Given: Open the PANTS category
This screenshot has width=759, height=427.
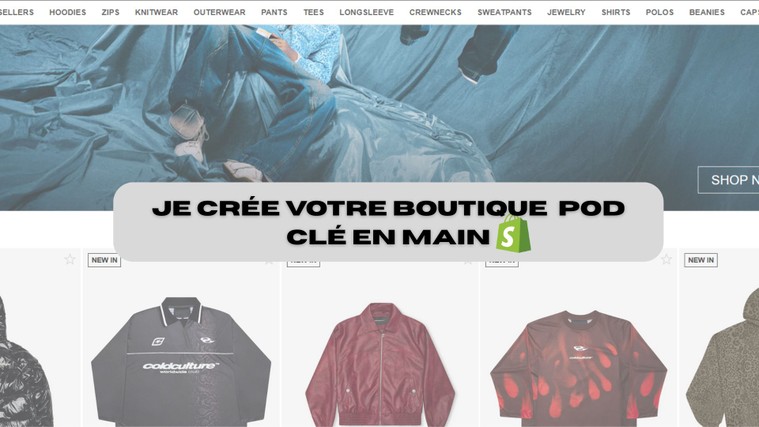Looking at the screenshot, I should pos(274,12).
